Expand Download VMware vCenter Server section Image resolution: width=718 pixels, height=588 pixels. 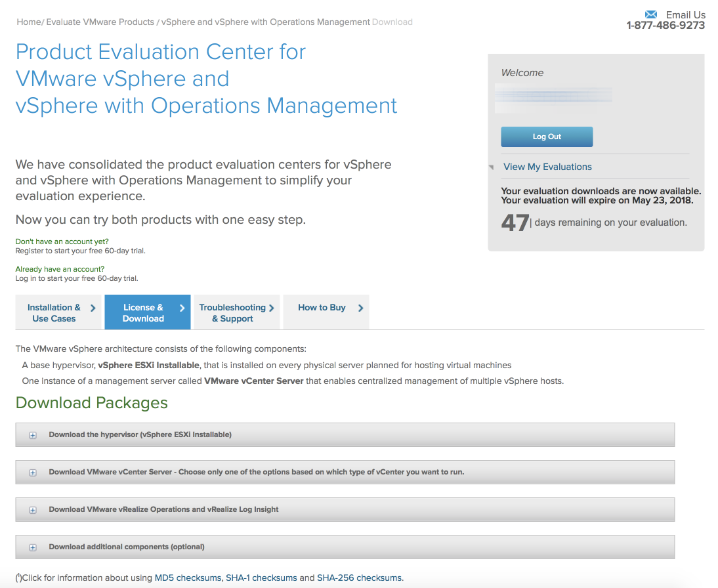point(256,472)
